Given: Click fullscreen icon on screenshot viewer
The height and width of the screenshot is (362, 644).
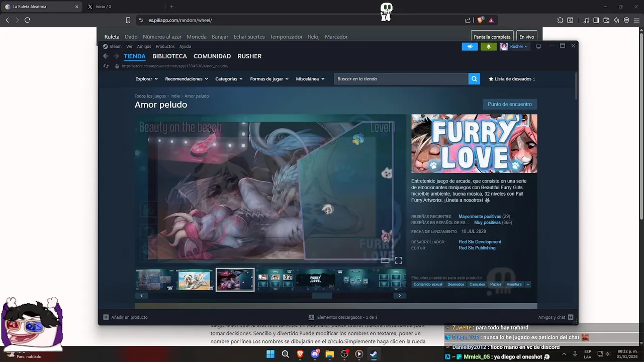Looking at the screenshot, I should 398,260.
